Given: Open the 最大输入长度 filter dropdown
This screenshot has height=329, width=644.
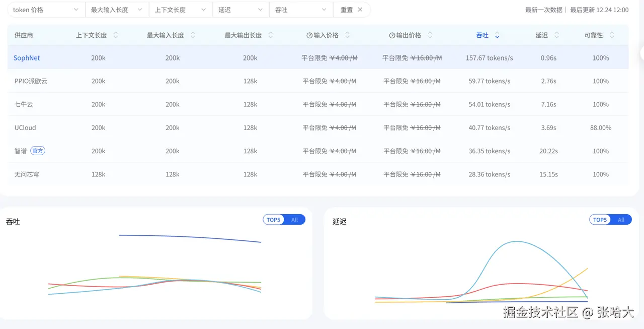Looking at the screenshot, I should click(x=117, y=10).
